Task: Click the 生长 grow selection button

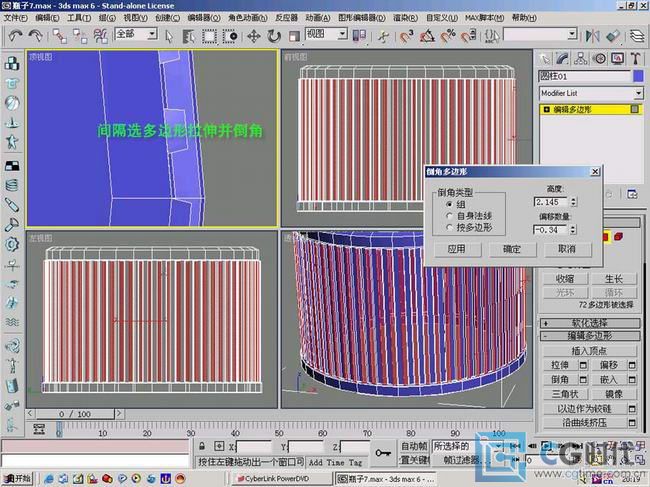Action: [614, 279]
